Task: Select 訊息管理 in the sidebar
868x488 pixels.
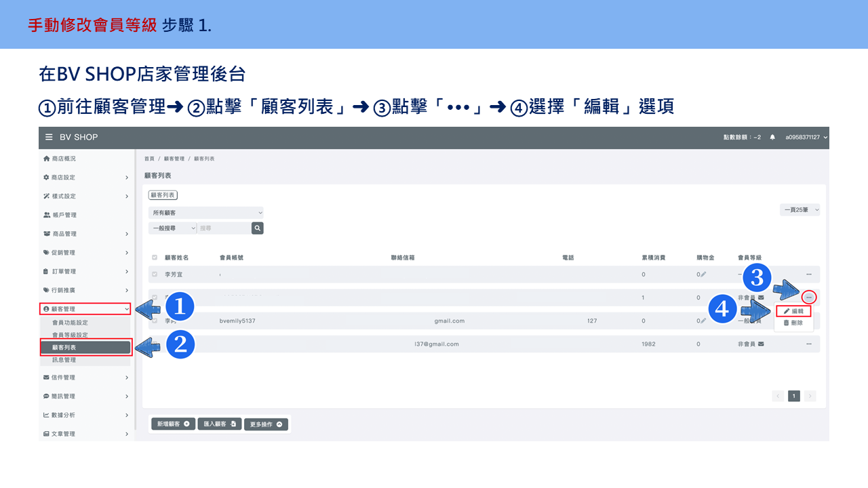Action: [64, 360]
